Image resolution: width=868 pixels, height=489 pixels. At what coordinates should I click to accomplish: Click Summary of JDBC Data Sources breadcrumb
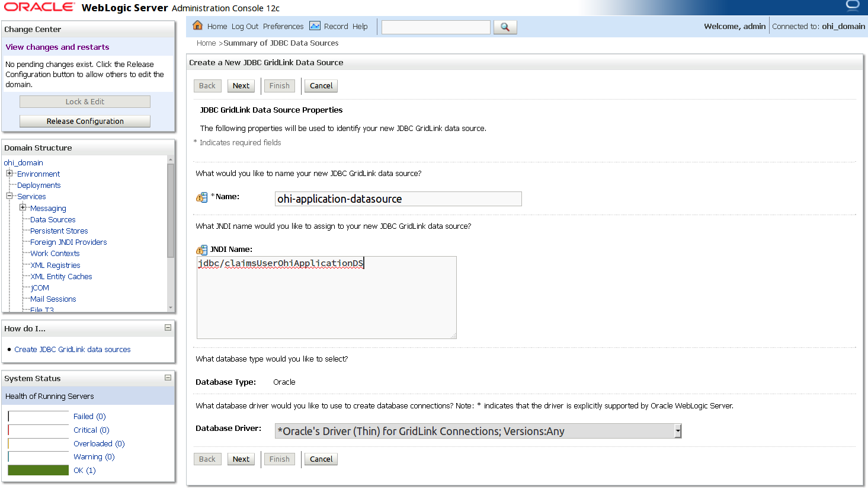click(281, 43)
